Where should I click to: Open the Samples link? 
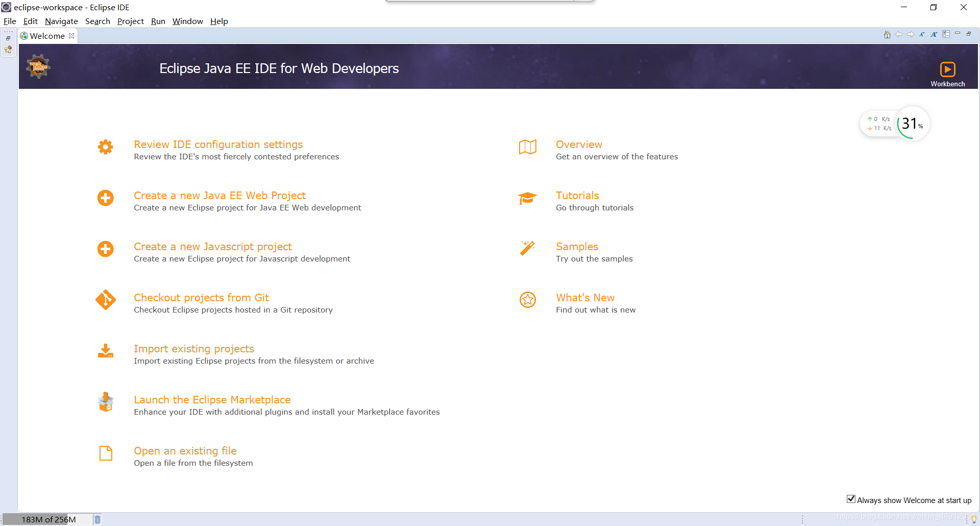[577, 247]
